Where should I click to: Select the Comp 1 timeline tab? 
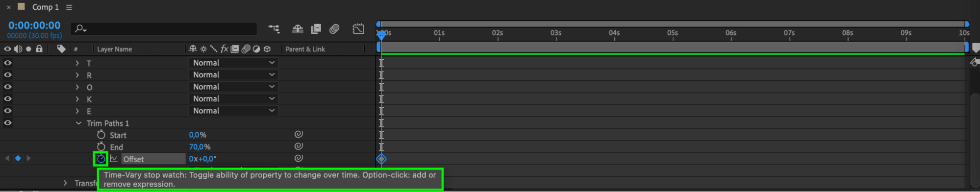pyautogui.click(x=45, y=7)
